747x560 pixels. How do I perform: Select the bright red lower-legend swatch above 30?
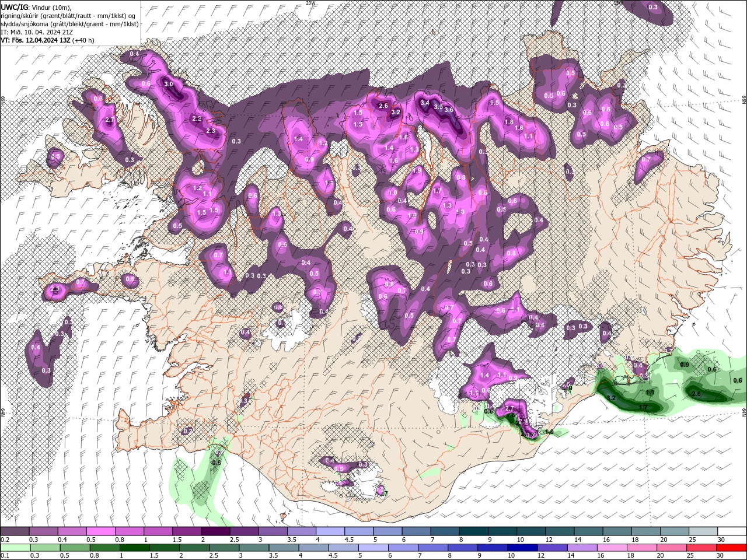click(731, 548)
